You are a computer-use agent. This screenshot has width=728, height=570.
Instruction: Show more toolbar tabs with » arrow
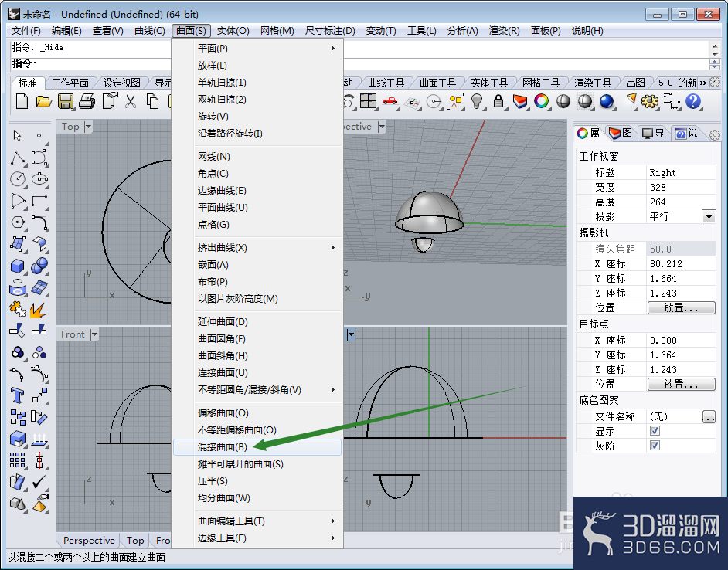coord(703,83)
